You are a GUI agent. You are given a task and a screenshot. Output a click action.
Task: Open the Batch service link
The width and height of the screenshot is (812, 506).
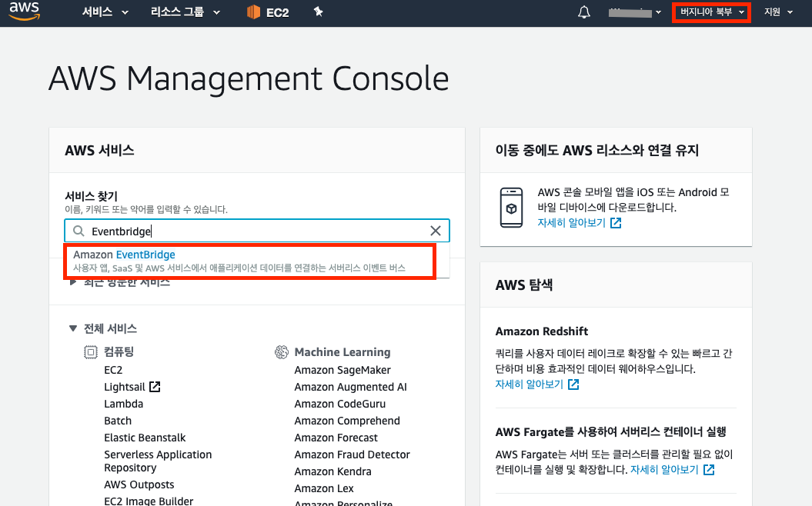point(118,421)
